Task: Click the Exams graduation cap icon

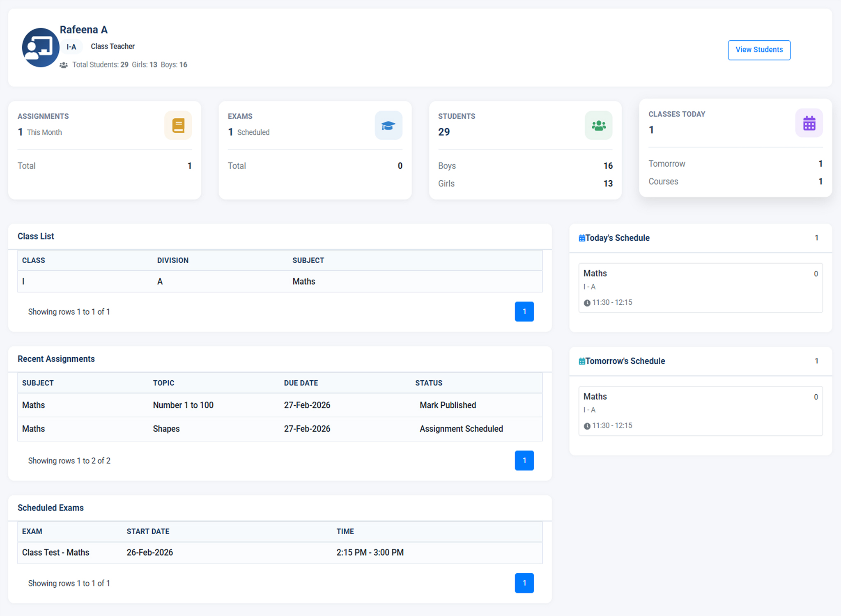Action: pyautogui.click(x=388, y=125)
